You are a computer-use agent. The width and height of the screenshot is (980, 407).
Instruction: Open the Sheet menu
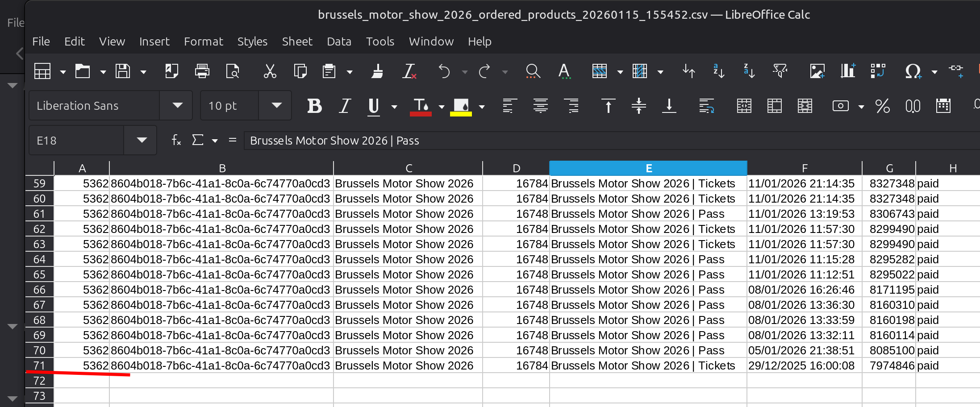point(297,42)
